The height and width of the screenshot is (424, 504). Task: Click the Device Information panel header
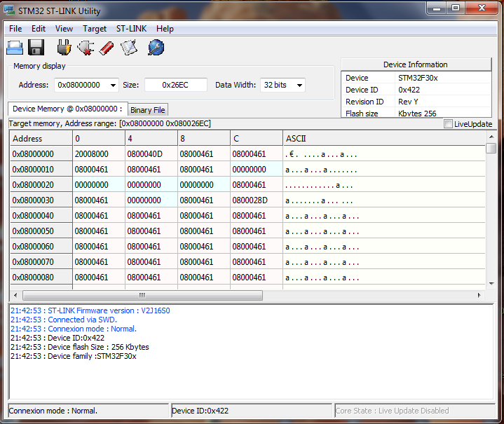click(x=416, y=64)
